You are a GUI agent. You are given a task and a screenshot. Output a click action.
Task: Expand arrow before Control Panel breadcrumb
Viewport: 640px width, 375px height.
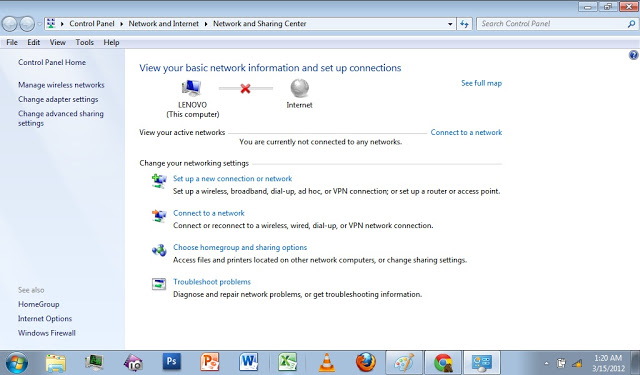pos(62,24)
